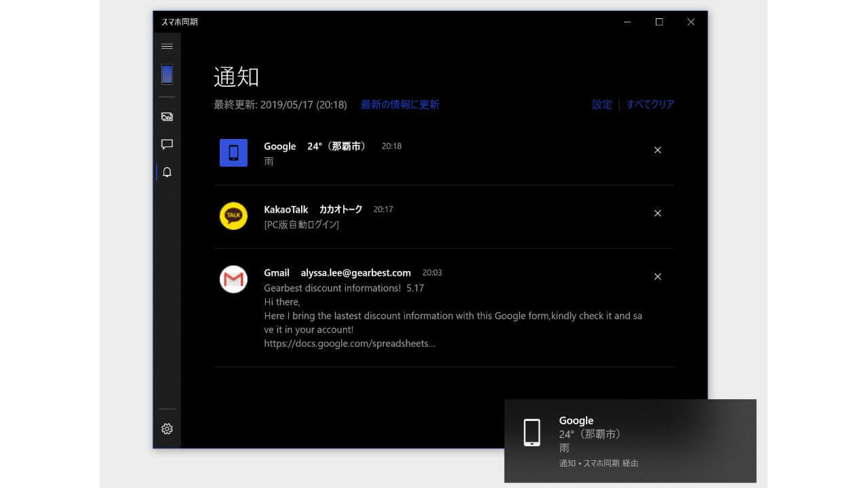Open settings via the gear icon
868x488 pixels.
(167, 429)
